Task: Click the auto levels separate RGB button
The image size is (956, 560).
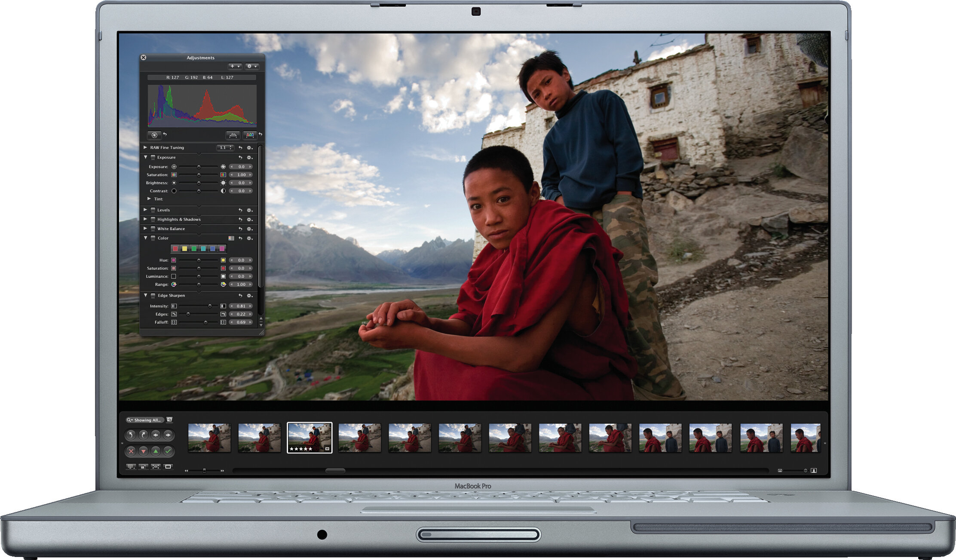Action: [250, 135]
